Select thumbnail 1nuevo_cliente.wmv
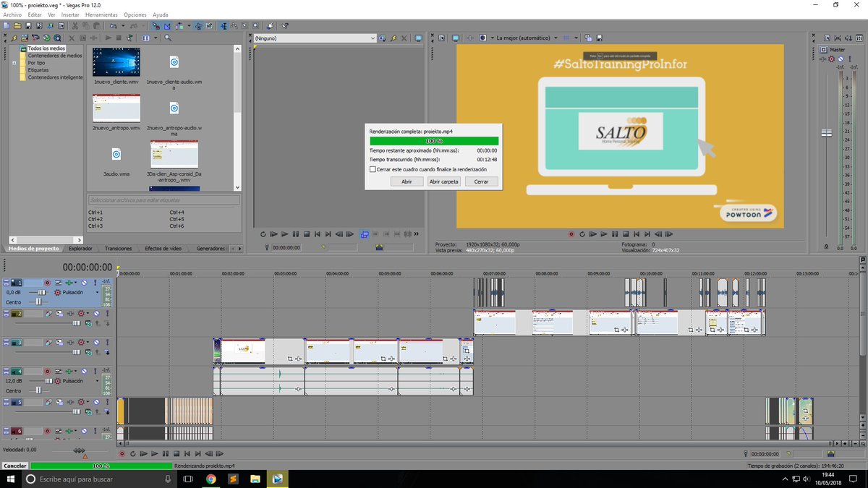 click(x=116, y=62)
